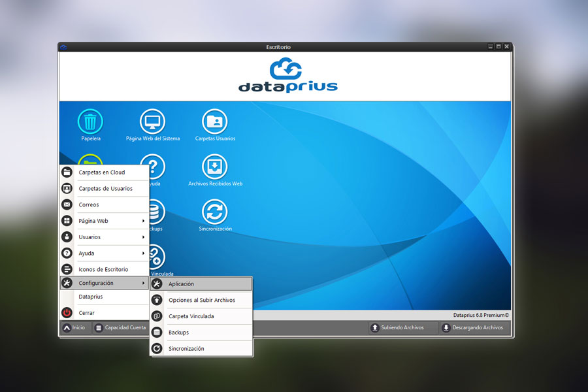
Task: Select Aplicación in the Configuración submenu
Action: click(x=201, y=284)
